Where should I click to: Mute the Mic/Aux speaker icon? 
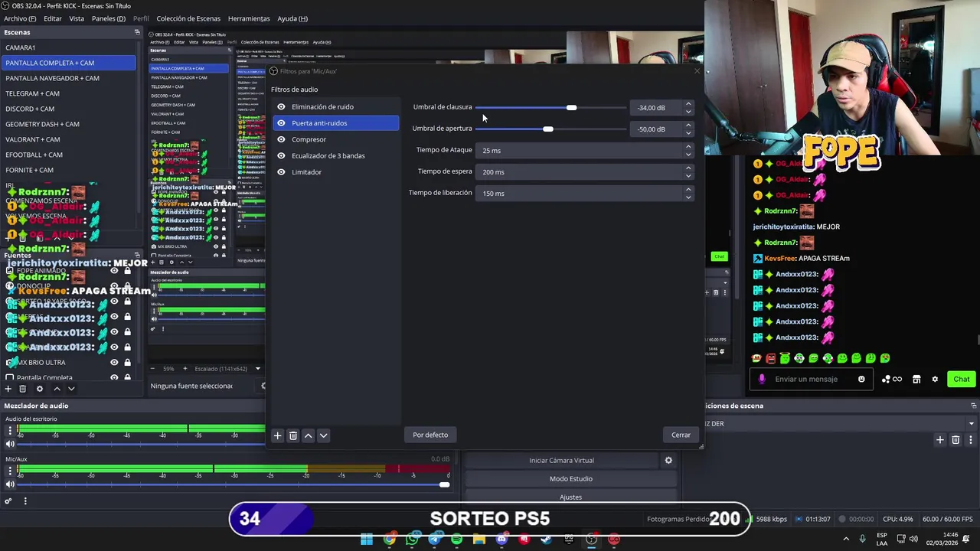(x=10, y=484)
